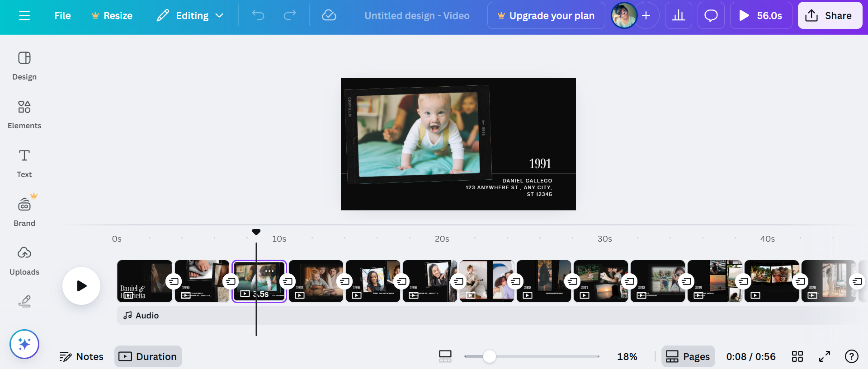Screen dimensions: 868x369
Task: Select the 2018 clip thumbnail
Action: (x=657, y=281)
